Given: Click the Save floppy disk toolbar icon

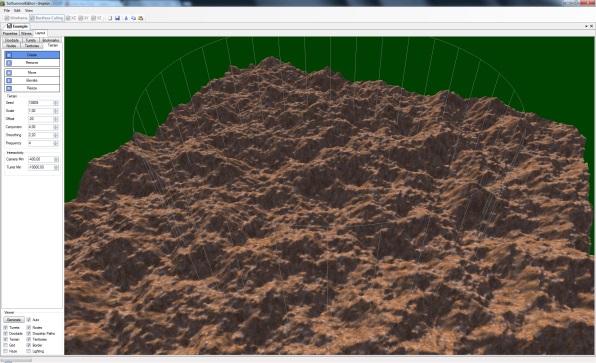Looking at the screenshot, I should [x=117, y=18].
